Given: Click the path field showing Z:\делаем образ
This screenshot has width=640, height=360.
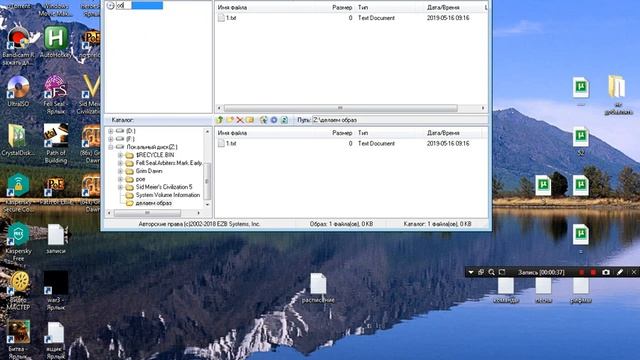Looking at the screenshot, I should click(x=399, y=120).
